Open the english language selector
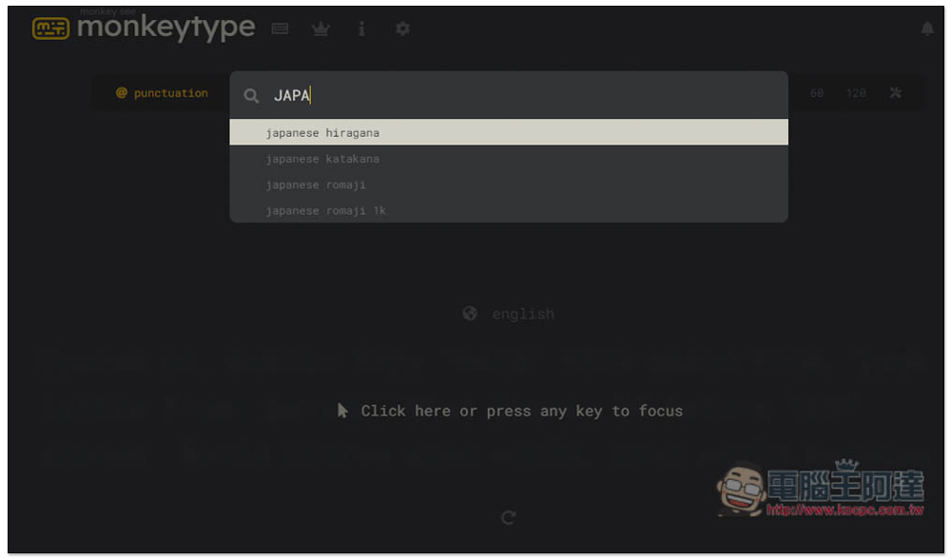Image resolution: width=951 pixels, height=560 pixels. (508, 314)
